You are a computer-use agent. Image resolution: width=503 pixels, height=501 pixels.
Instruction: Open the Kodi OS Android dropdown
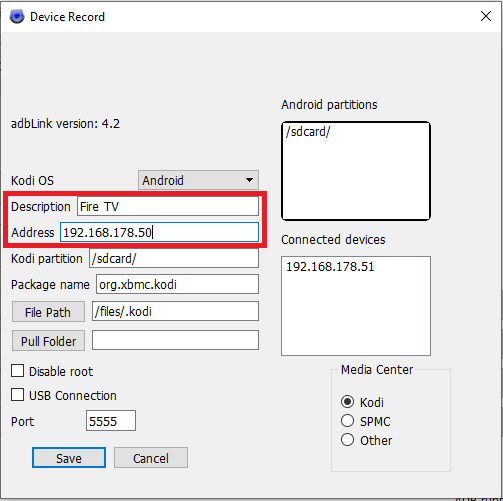pyautogui.click(x=198, y=180)
